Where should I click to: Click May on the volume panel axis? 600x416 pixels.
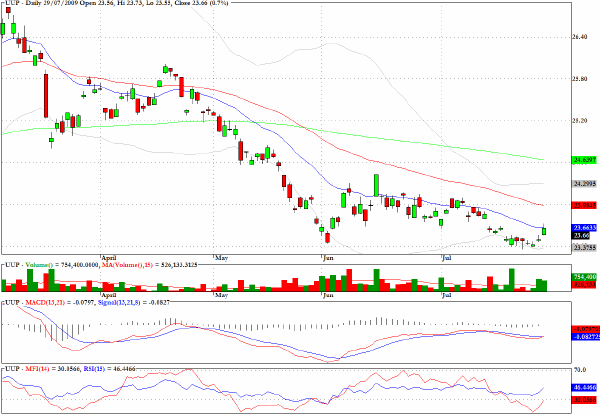pyautogui.click(x=222, y=295)
